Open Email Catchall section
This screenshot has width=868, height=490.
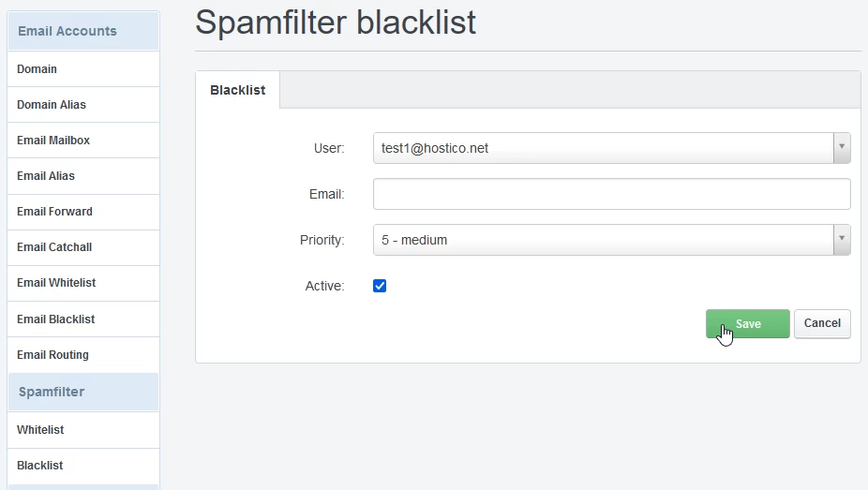[x=54, y=247]
